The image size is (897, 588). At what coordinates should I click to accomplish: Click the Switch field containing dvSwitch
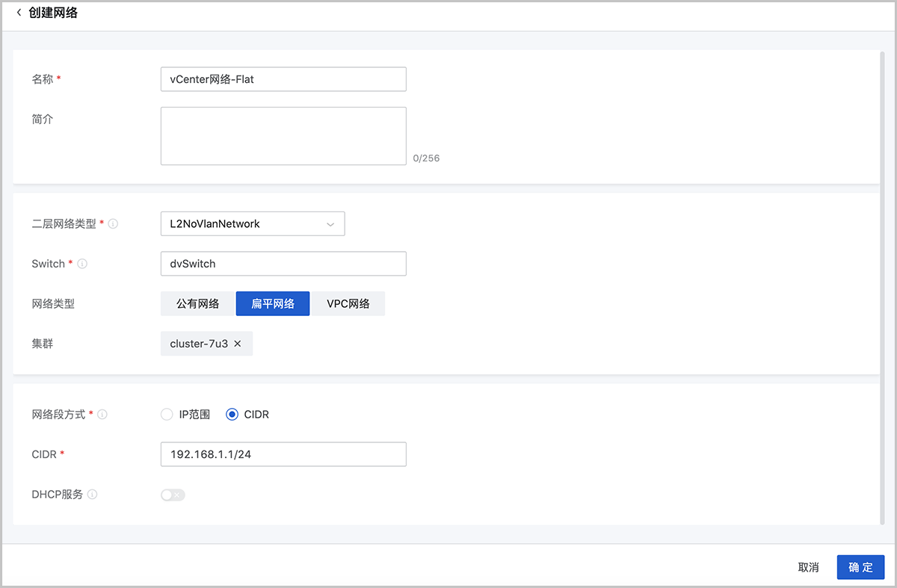(x=283, y=264)
